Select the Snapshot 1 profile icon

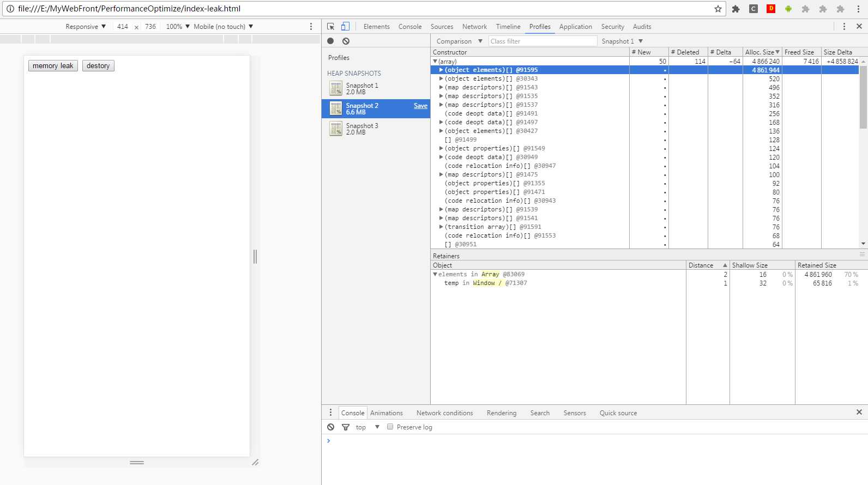point(336,88)
